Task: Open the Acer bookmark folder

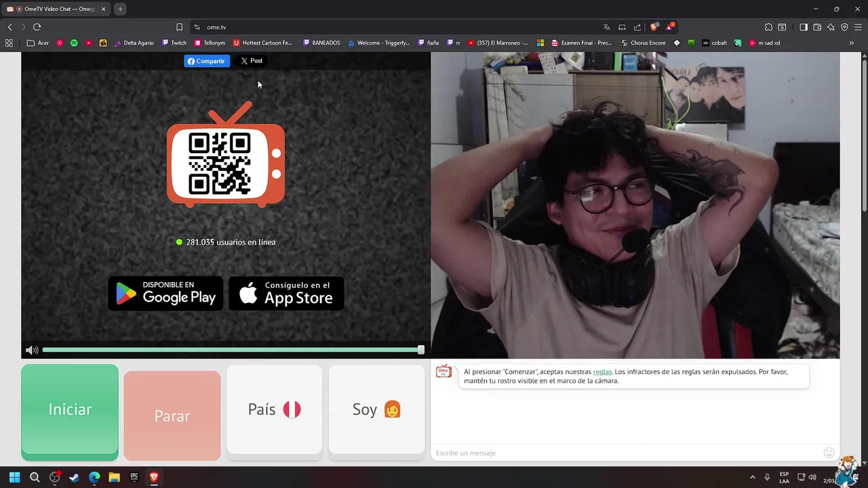Action: click(38, 43)
